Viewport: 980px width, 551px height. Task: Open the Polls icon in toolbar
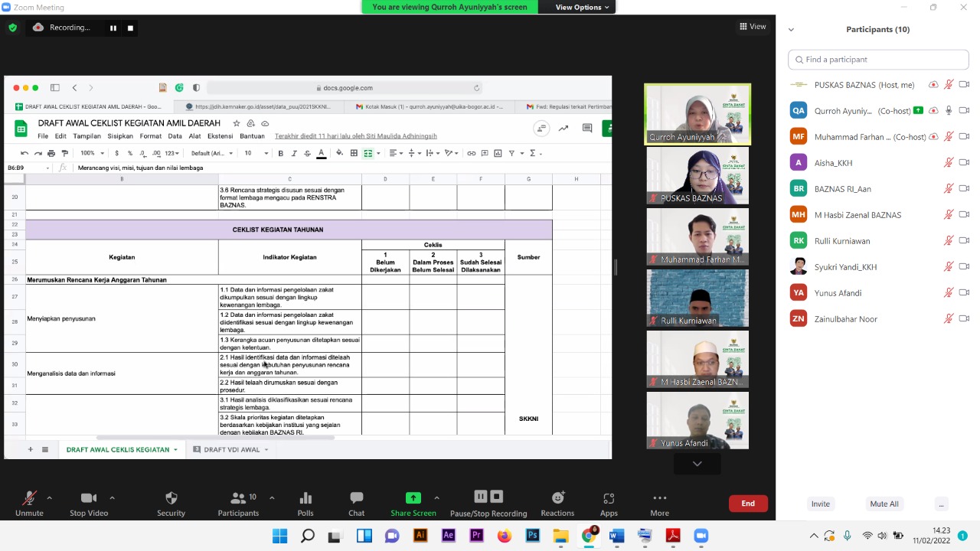coord(305,498)
